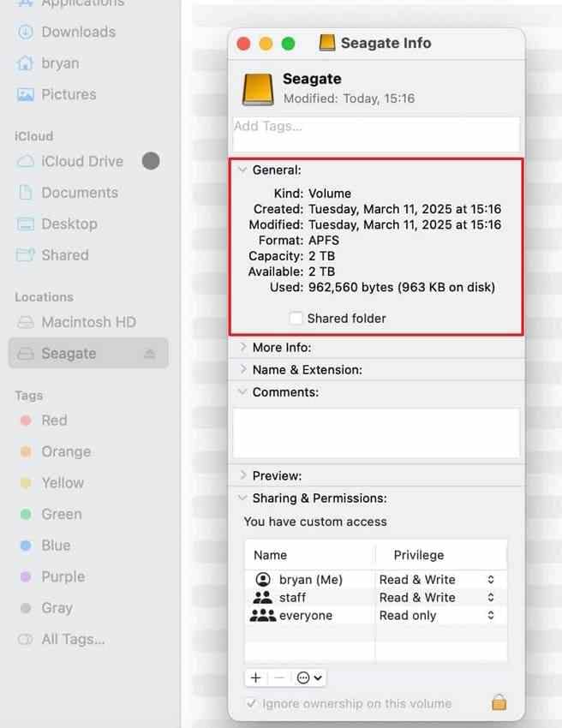Click the iCloud Drive cloud icon
Viewport: 562px width, 728px height.
click(26, 161)
